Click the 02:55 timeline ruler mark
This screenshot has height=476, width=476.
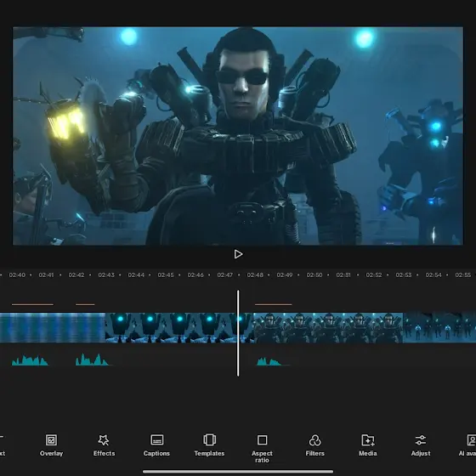(x=463, y=275)
